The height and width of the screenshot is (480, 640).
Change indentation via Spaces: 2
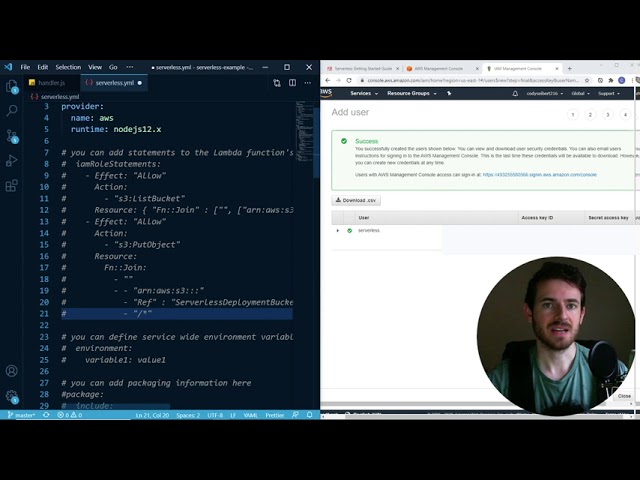pos(188,415)
